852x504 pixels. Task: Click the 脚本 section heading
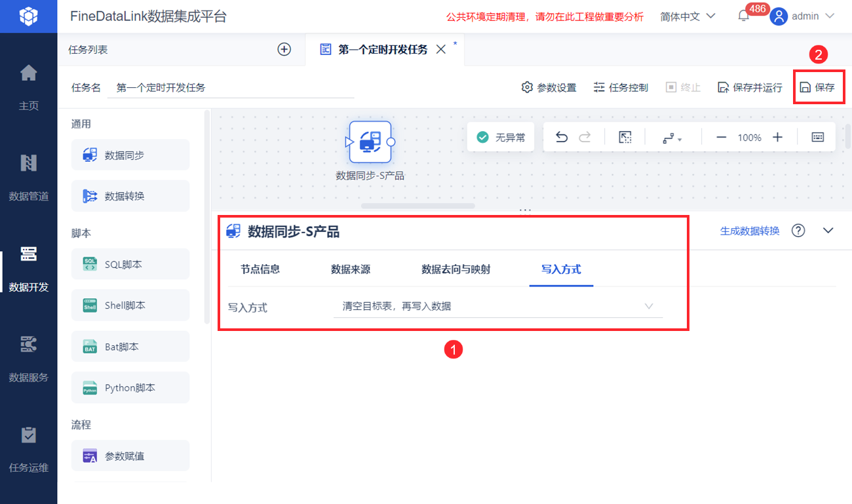click(81, 233)
